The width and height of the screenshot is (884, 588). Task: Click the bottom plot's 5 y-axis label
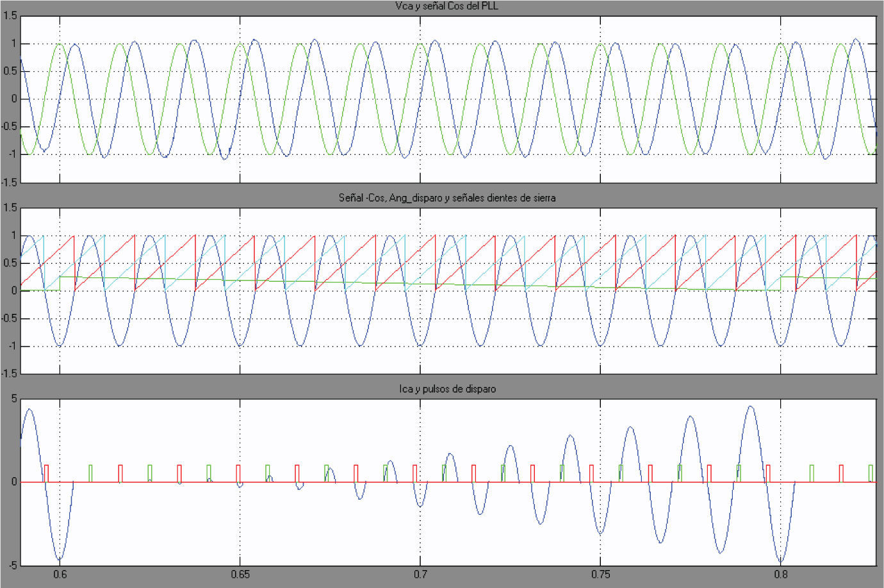pos(14,399)
